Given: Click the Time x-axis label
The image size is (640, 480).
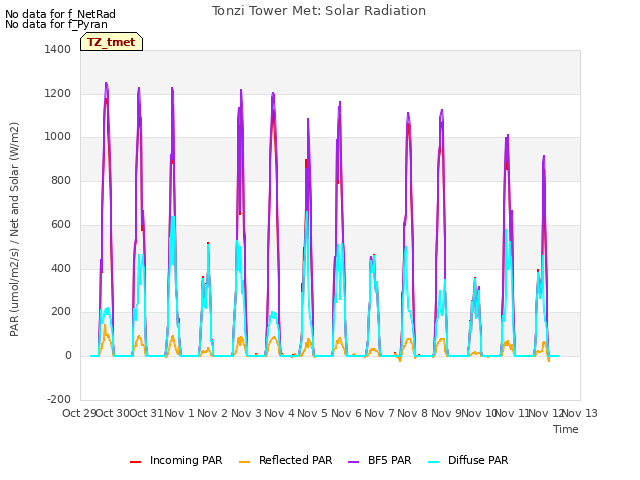Looking at the screenshot, I should [566, 429].
